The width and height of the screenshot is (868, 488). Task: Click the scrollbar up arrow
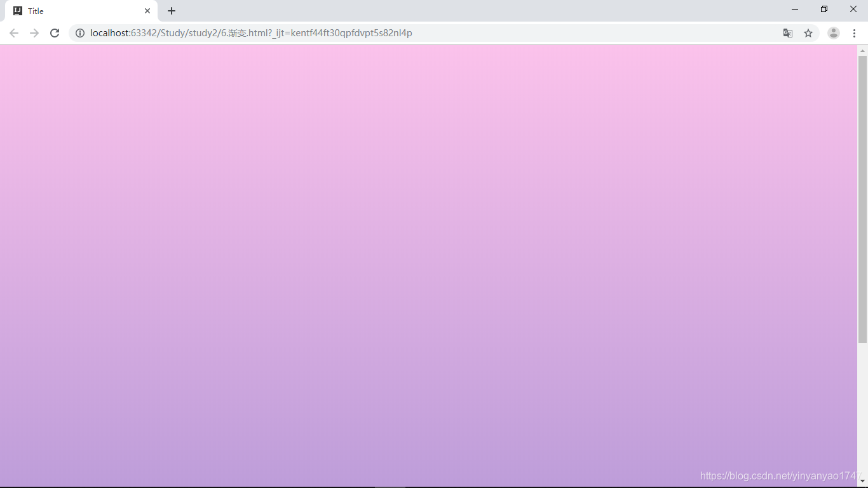pyautogui.click(x=862, y=50)
